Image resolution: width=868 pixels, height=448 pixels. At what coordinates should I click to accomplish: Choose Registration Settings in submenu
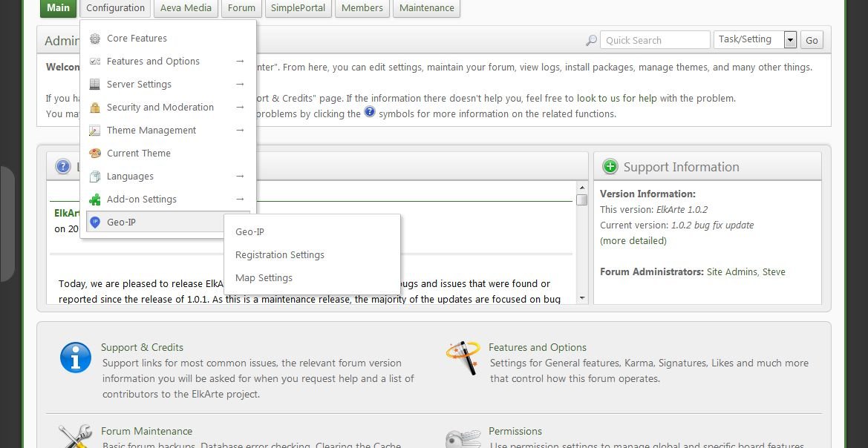point(279,255)
